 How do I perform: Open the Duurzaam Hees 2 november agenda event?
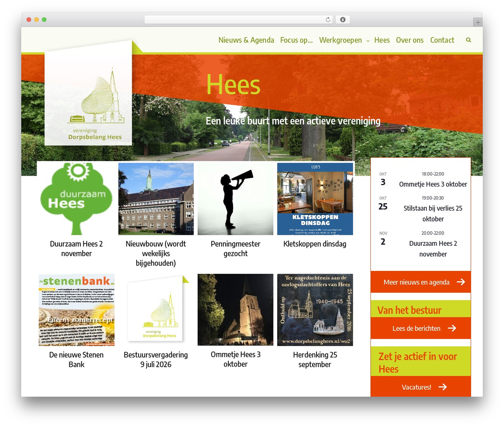(433, 249)
